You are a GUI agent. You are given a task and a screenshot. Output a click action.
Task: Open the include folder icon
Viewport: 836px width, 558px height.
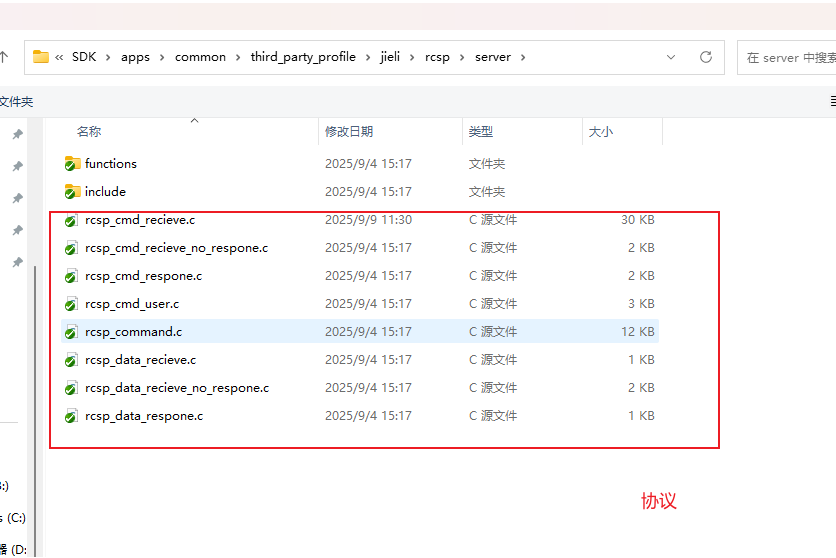pos(73,191)
